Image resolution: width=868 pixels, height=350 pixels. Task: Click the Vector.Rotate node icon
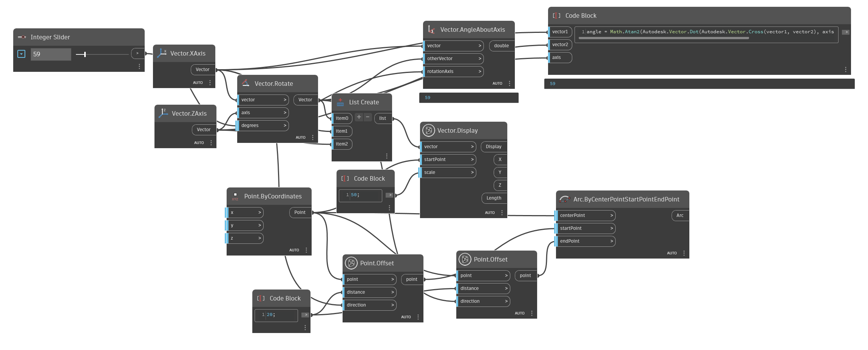click(246, 83)
